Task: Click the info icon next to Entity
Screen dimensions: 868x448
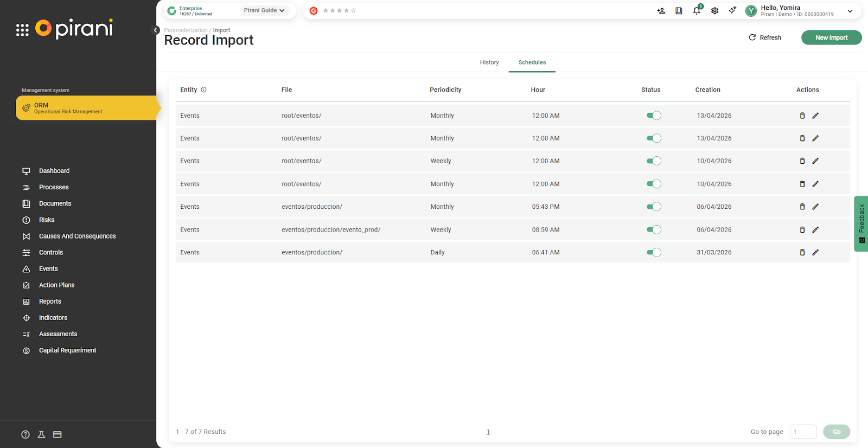Action: coord(203,90)
